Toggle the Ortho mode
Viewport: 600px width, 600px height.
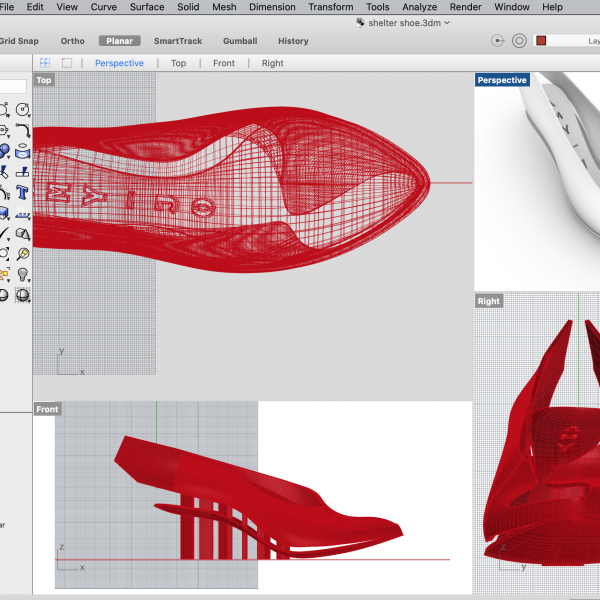point(72,41)
